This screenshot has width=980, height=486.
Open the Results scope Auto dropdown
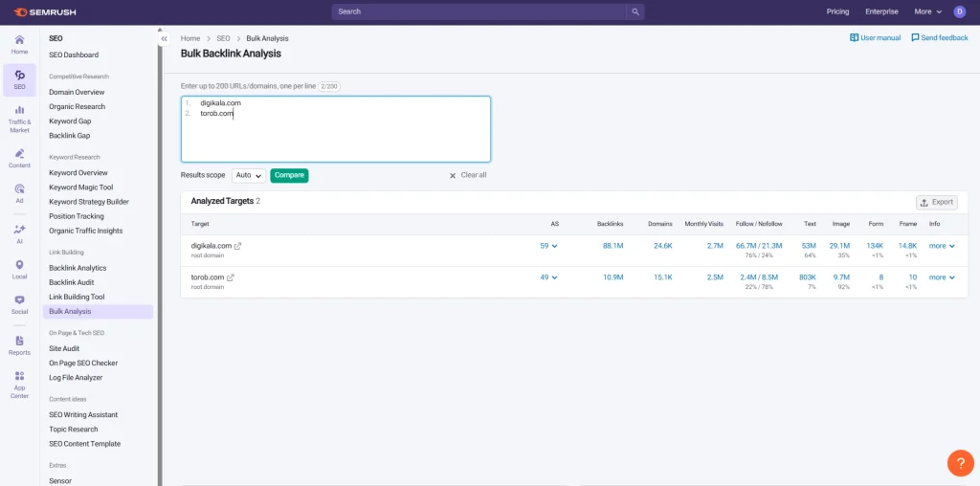tap(249, 175)
